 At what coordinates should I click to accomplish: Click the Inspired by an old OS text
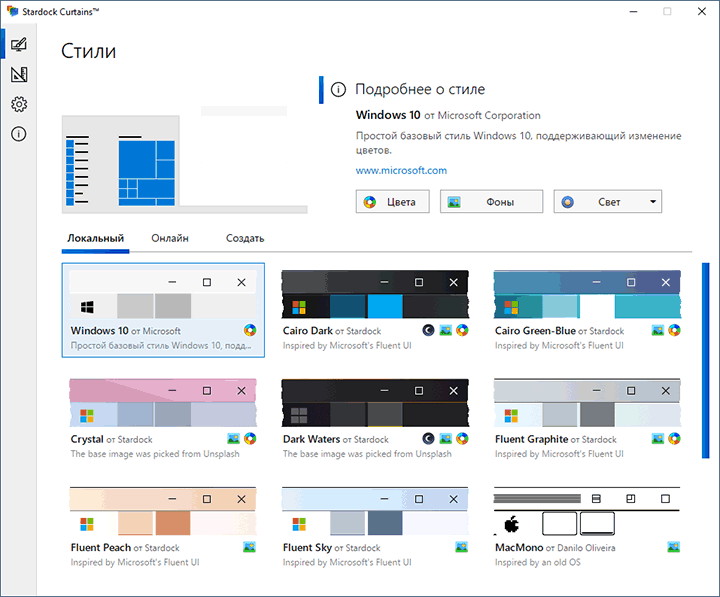coord(538,562)
